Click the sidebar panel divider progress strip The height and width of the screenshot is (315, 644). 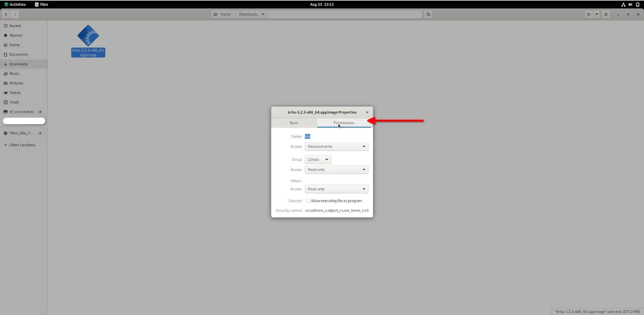coord(23,121)
